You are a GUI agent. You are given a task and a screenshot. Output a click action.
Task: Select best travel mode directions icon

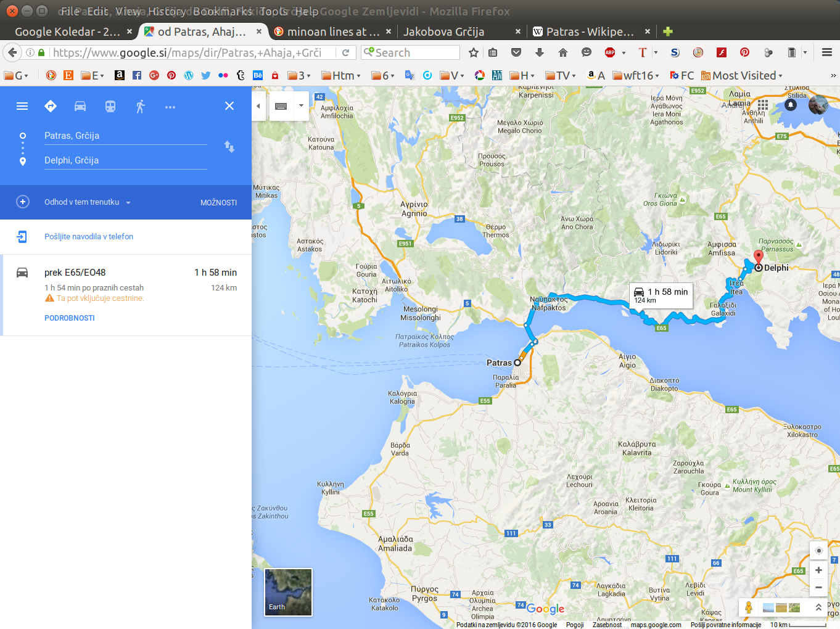[x=51, y=106]
